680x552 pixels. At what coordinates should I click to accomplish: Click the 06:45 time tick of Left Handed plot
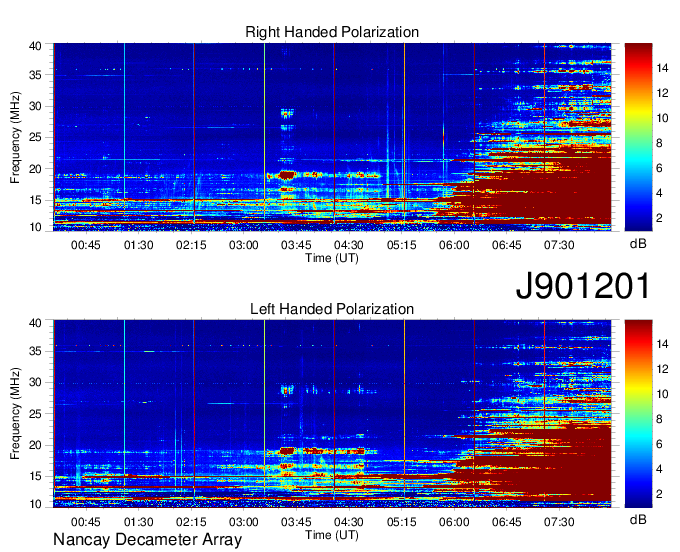click(x=507, y=522)
